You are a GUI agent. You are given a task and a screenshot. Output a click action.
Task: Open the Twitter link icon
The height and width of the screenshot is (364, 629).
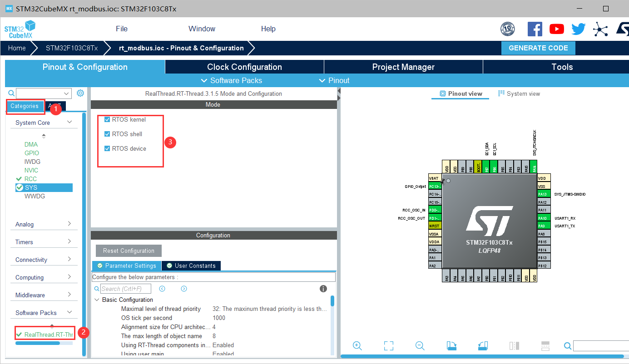tap(579, 29)
